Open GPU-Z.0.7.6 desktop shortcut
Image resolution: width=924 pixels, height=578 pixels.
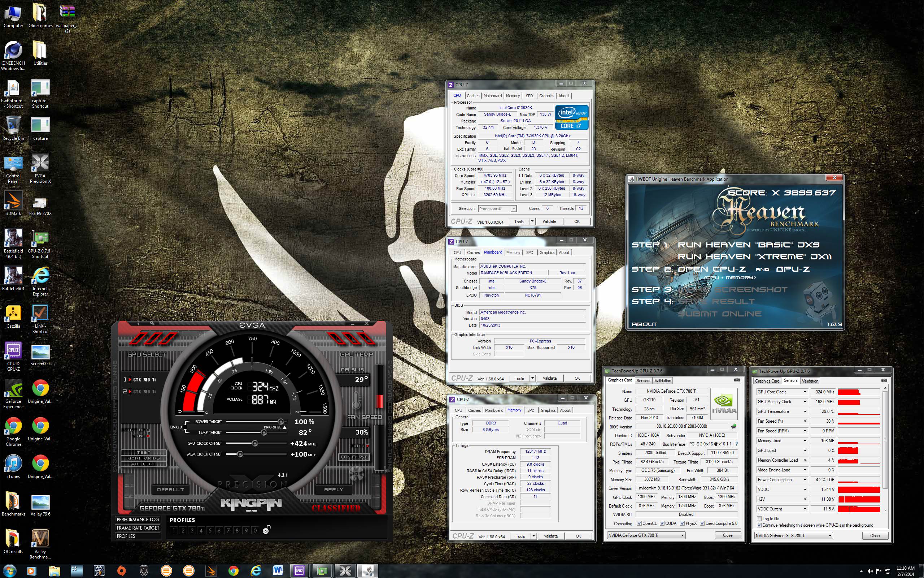point(40,244)
